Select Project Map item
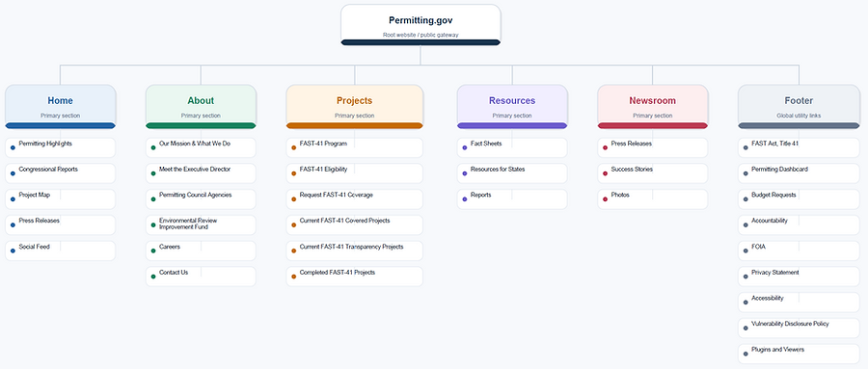 [61, 199]
